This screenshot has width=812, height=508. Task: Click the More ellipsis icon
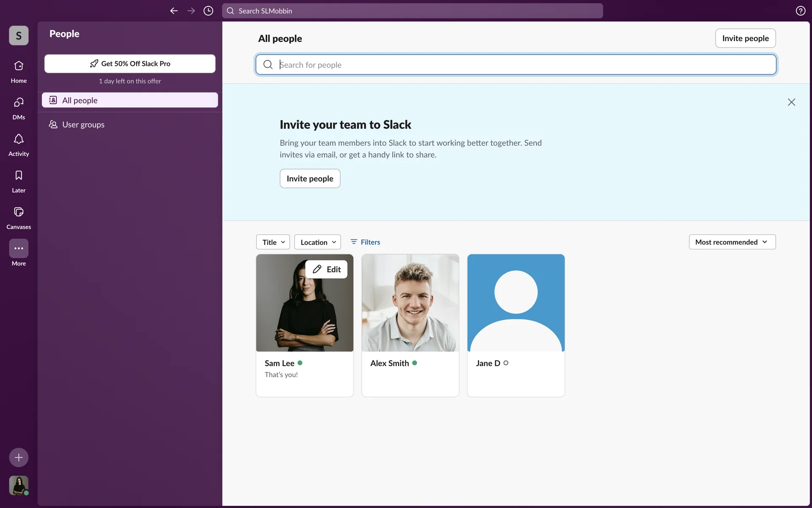click(x=19, y=248)
